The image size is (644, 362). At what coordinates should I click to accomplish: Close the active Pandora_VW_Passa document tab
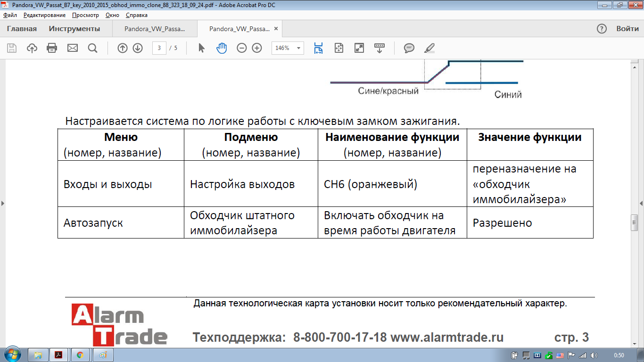coord(276,29)
